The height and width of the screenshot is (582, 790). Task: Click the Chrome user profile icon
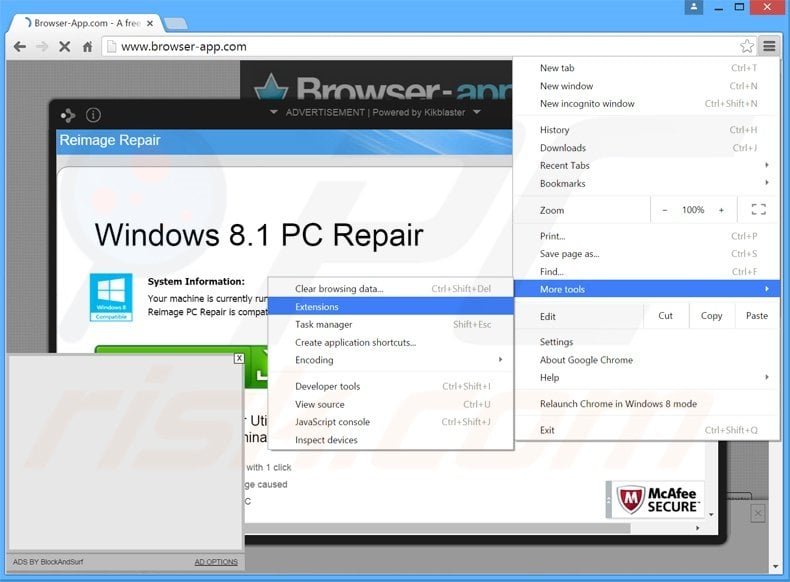tap(694, 7)
